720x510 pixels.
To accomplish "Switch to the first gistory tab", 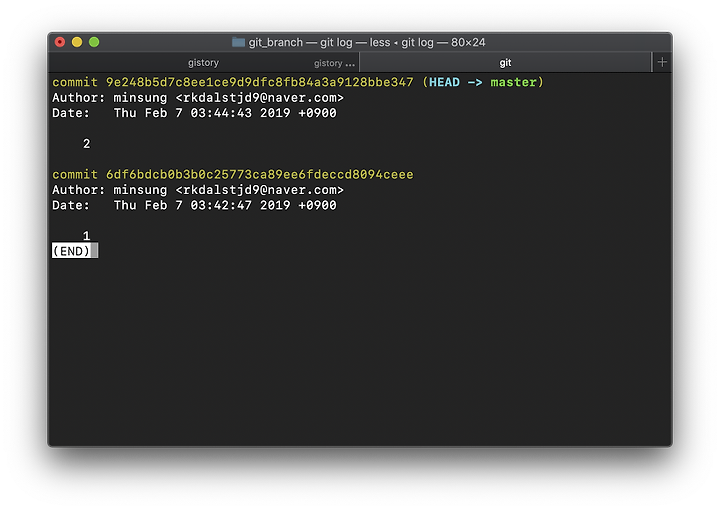I will tap(203, 63).
